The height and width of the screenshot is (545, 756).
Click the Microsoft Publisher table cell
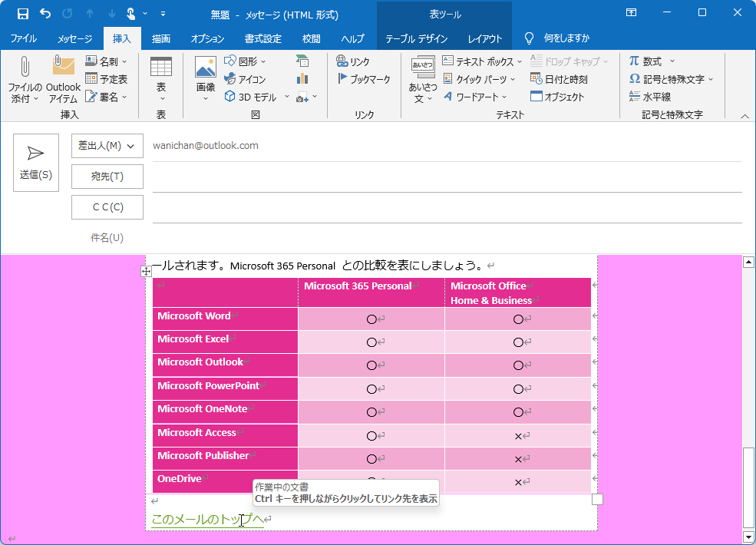(x=225, y=459)
